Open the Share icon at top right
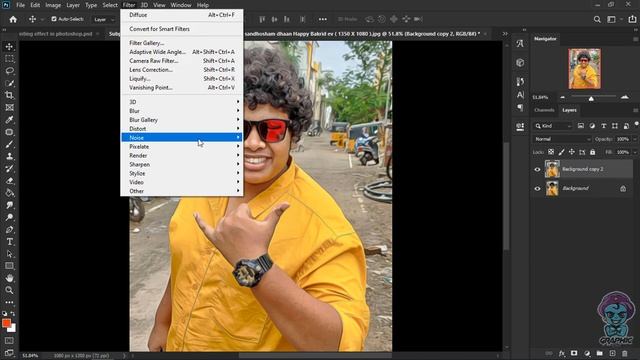This screenshot has height=360, width=640. (632, 19)
